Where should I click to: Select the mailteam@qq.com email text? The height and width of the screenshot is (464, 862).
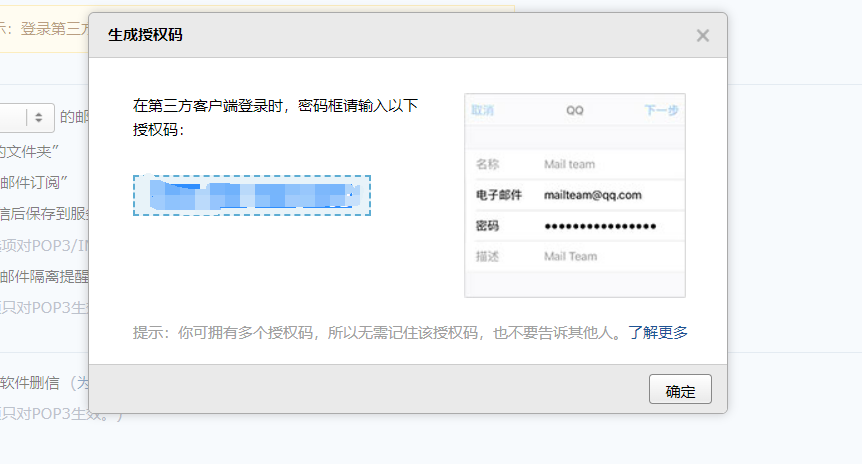593,195
